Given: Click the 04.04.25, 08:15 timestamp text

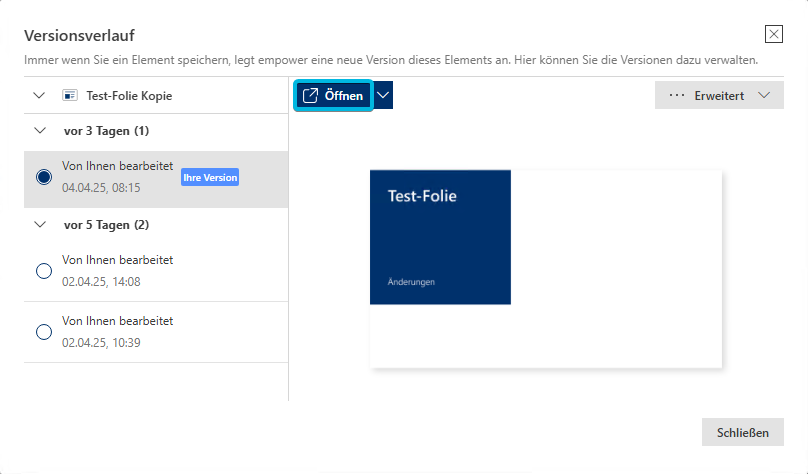Looking at the screenshot, I should pyautogui.click(x=101, y=188).
